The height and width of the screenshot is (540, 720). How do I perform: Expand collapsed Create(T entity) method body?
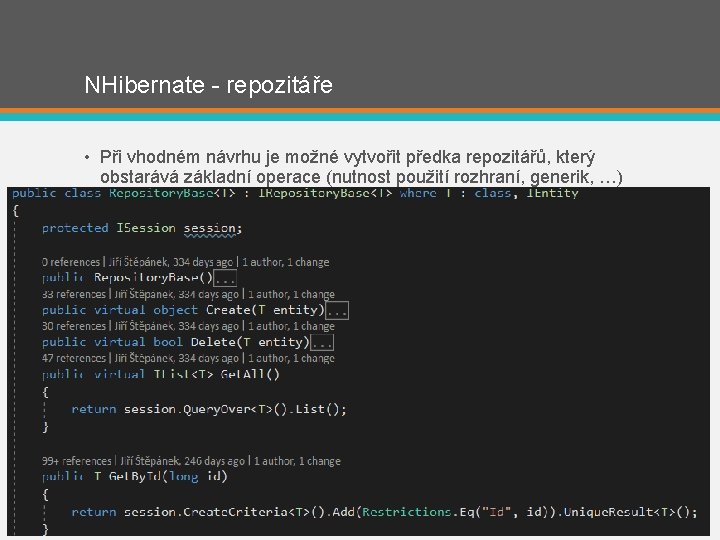[x=337, y=310]
